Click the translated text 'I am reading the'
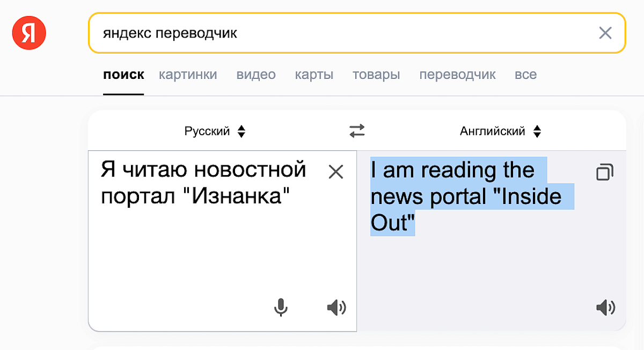Image resolution: width=644 pixels, height=350 pixels. (452, 170)
